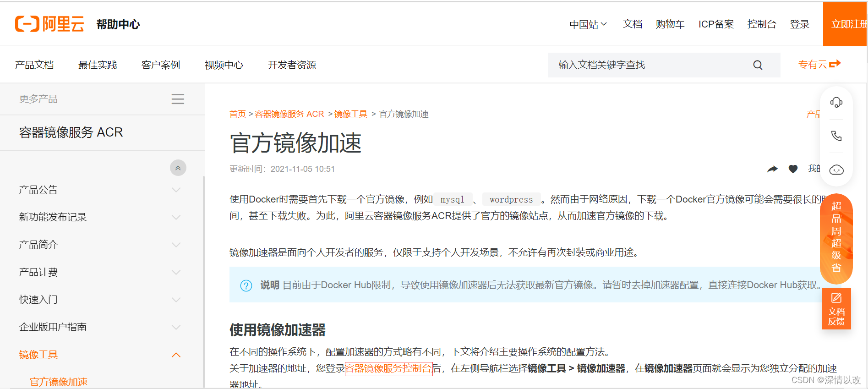Open the 产品文档 tab

(34, 65)
